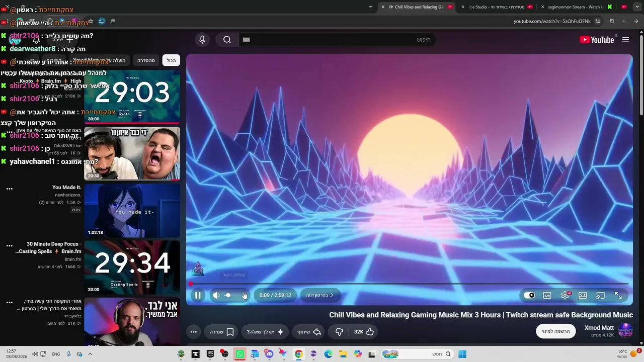The width and height of the screenshot is (644, 362).
Task: Open options menu for '30 Minute Deep Focus'
Action: 9,245
